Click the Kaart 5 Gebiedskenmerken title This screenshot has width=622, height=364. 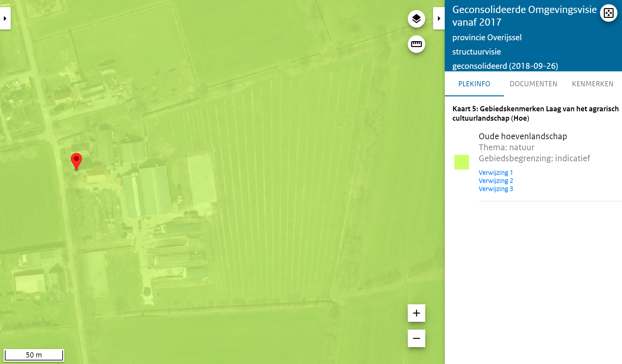coord(535,114)
